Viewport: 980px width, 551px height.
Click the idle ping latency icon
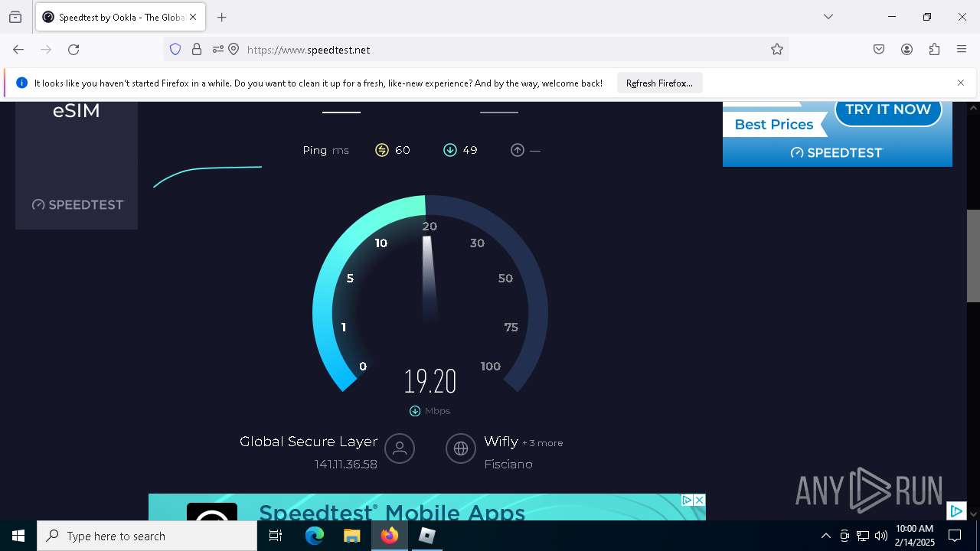(382, 150)
